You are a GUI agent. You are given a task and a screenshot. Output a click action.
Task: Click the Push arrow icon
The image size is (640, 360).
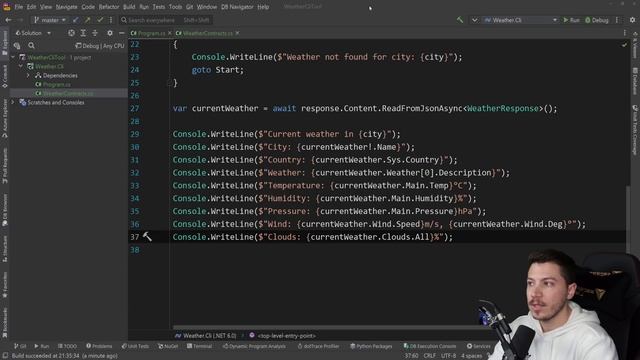pyautogui.click(x=87, y=20)
